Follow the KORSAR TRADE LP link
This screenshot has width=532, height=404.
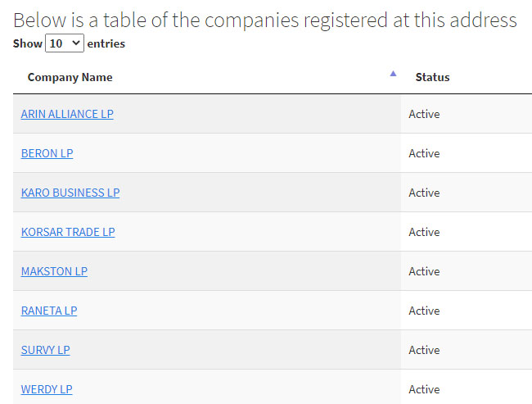68,232
